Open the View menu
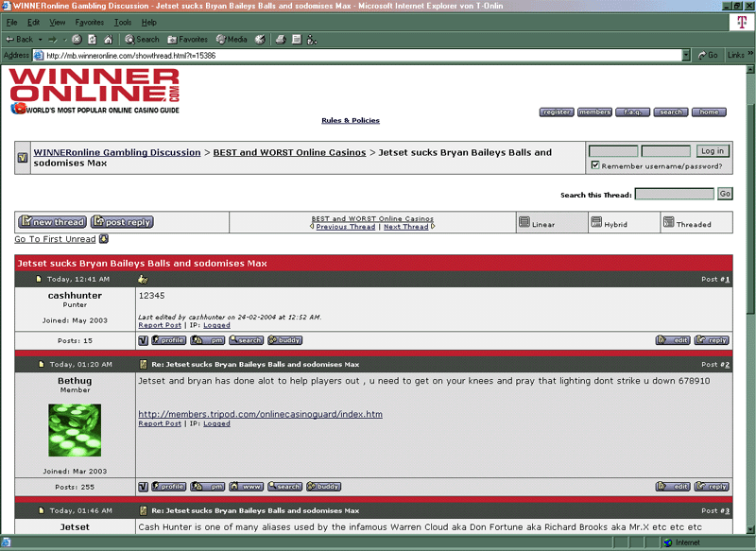Screen dimensions: 756x551 coord(57,22)
